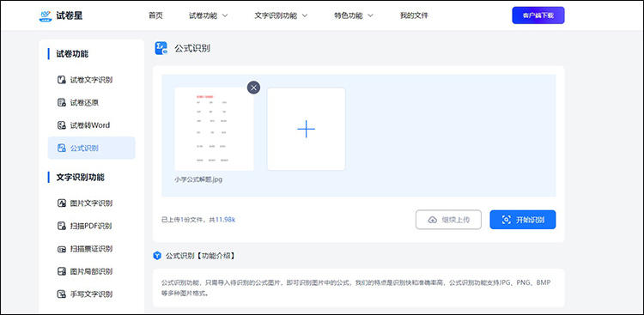644x315 pixels.
Task: Click the 客户端下载 button
Action: coord(538,15)
